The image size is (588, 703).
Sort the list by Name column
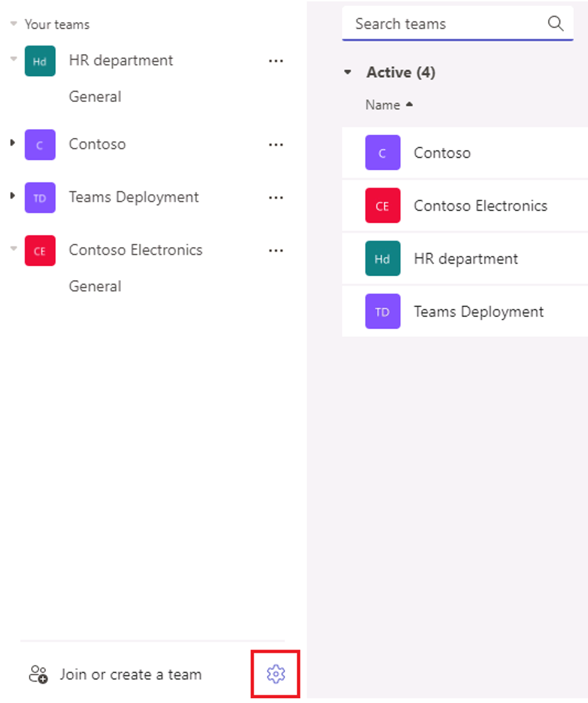click(389, 104)
